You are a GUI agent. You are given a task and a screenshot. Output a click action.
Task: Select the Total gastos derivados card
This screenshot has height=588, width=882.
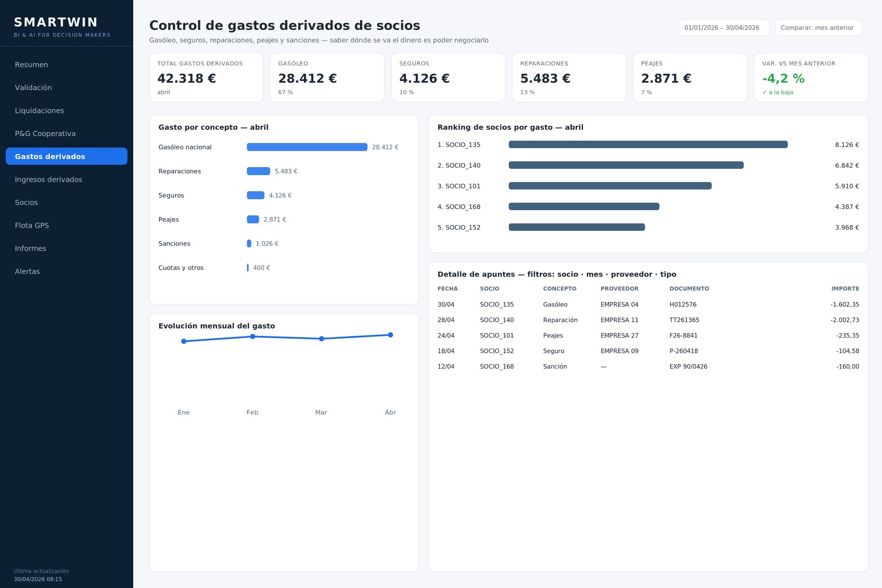point(206,78)
